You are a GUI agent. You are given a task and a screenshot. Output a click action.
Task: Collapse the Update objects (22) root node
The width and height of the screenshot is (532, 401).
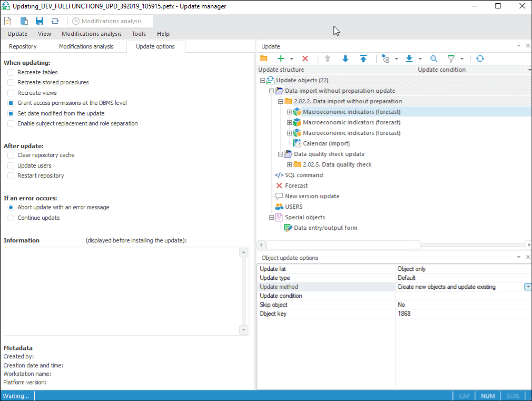pos(263,81)
